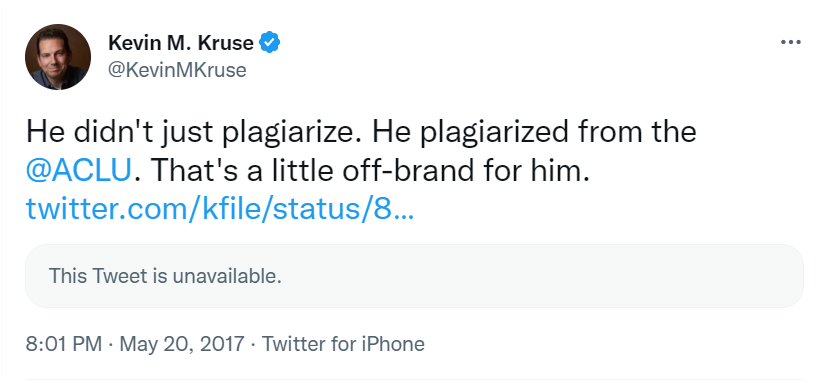Click the May 20, 2017 date
The image size is (825, 383).
tap(182, 344)
